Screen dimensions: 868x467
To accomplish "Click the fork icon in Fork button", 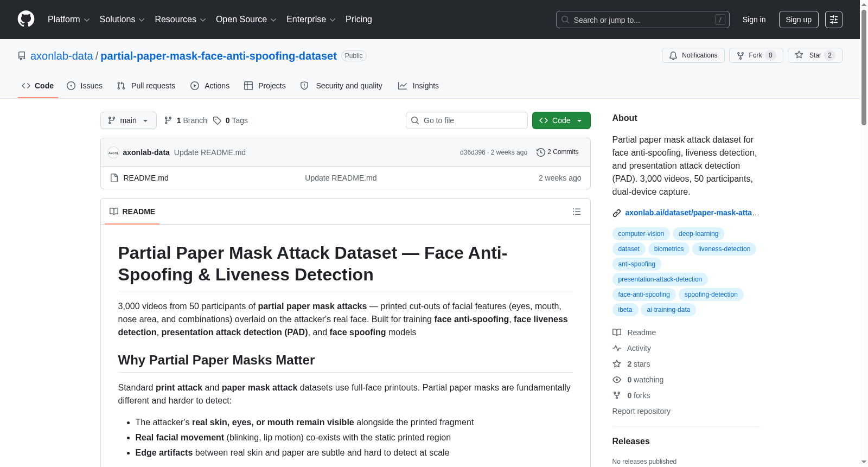I will (741, 55).
